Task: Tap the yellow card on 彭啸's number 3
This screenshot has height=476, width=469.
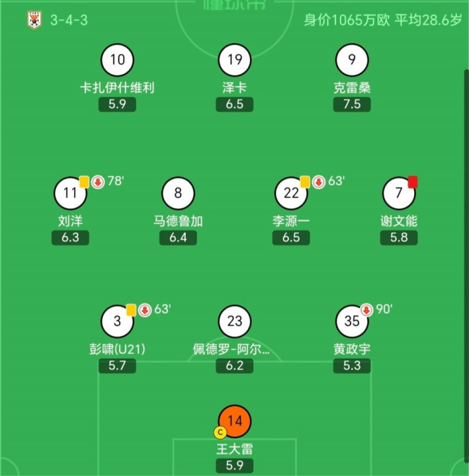Action: coord(131,310)
